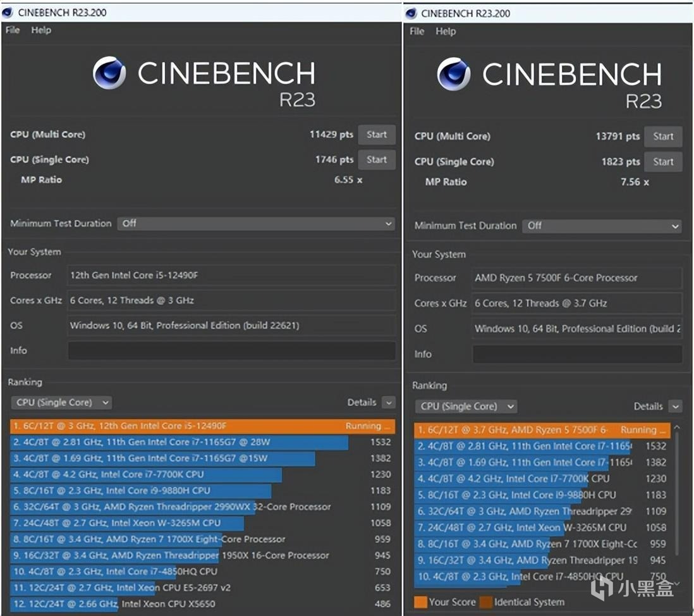Select Xeon E5-2697 v2 row in left window

202,588
